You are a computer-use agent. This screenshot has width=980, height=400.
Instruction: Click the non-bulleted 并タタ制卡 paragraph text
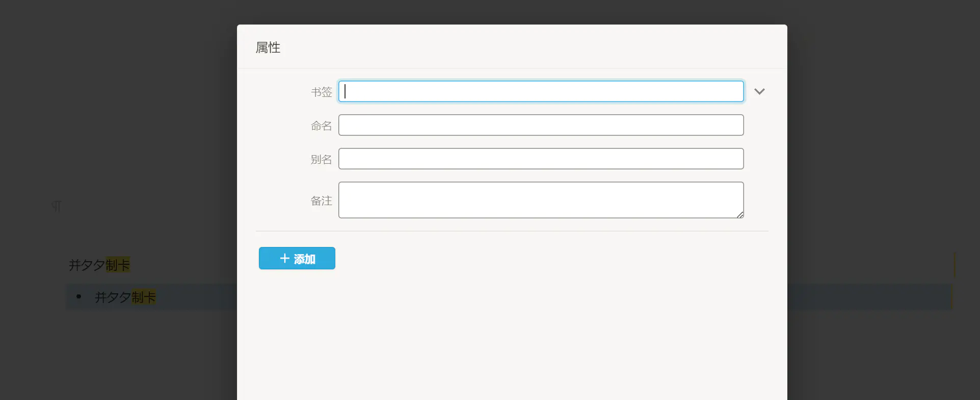tap(87, 265)
